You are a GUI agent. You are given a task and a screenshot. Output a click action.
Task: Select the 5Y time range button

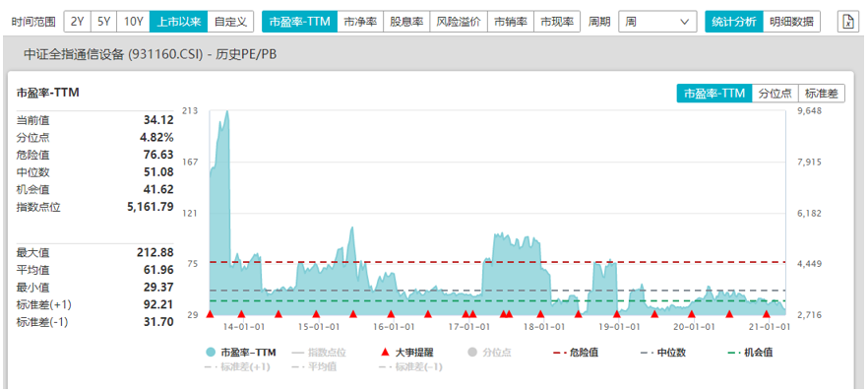103,22
